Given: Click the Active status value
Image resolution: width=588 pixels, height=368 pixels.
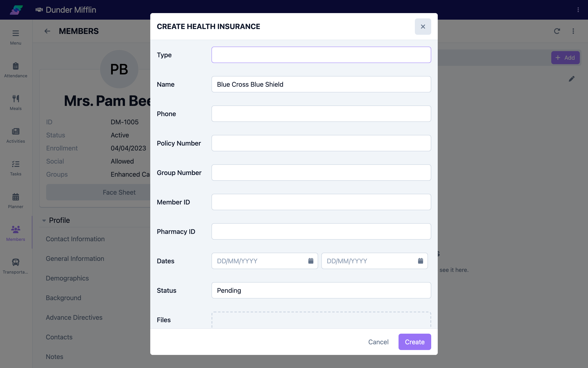Looking at the screenshot, I should [120, 135].
